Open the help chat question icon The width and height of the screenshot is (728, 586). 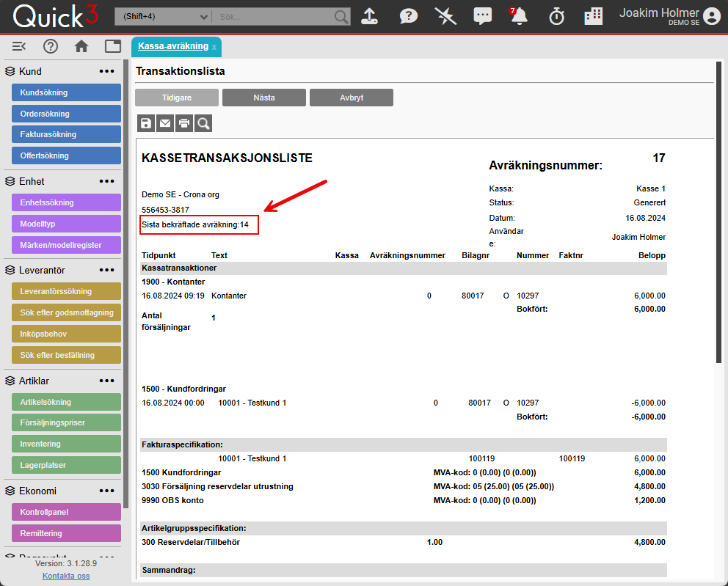click(408, 17)
